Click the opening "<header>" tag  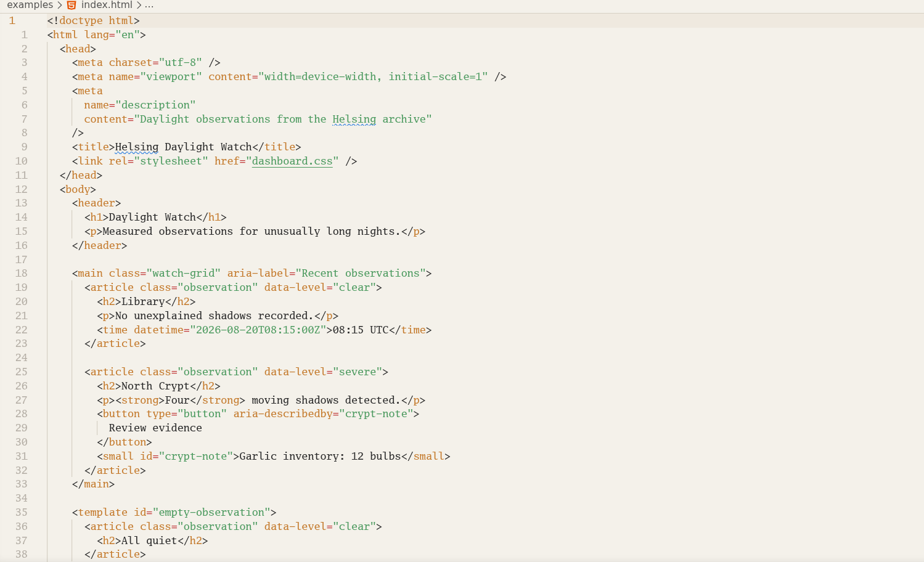click(97, 203)
